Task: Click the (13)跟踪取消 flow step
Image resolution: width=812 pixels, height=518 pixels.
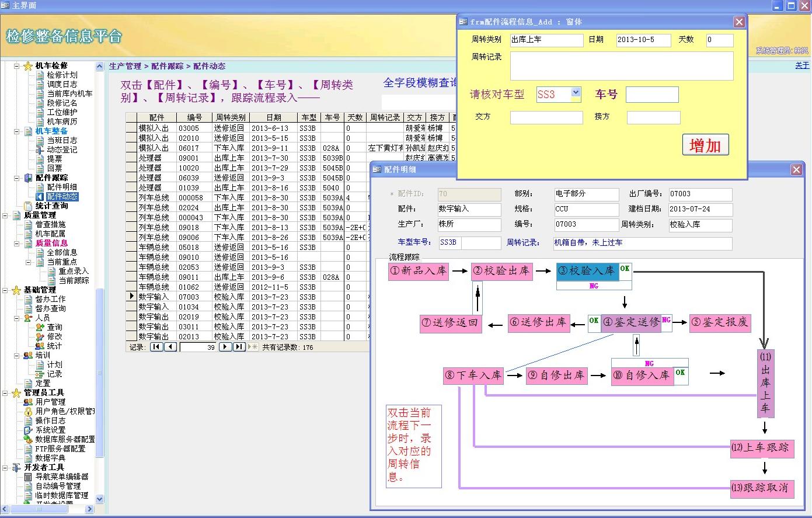Action: coord(762,488)
